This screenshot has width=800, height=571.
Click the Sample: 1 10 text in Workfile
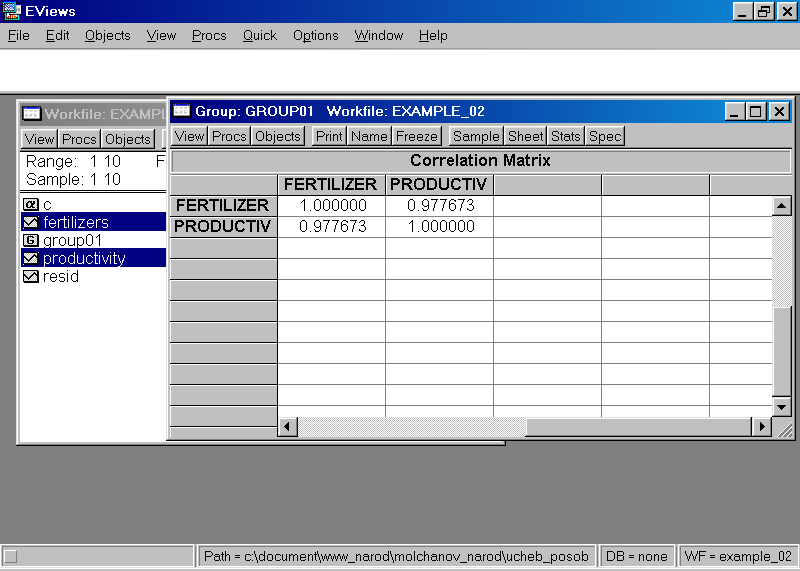tap(73, 180)
